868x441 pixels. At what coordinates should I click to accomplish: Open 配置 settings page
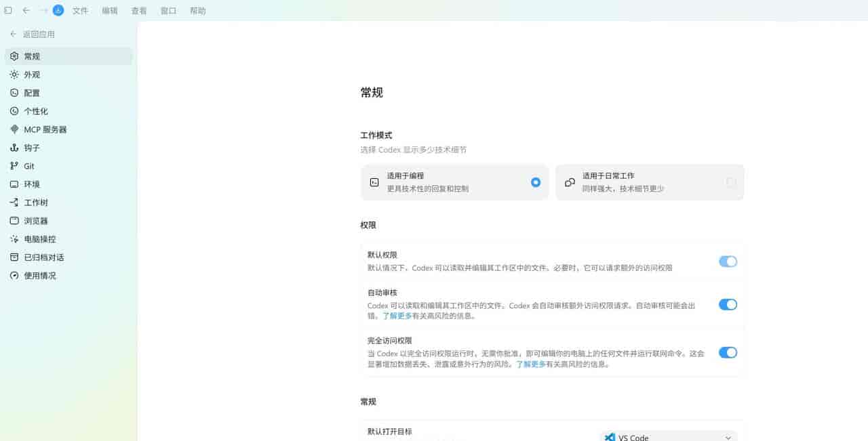[x=68, y=93]
